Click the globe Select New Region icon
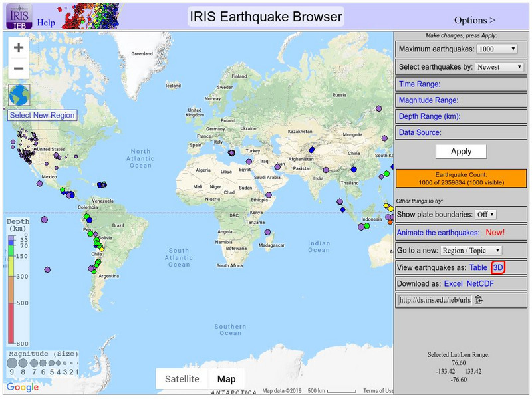Viewport: 532px width, 399px height. pos(19,96)
